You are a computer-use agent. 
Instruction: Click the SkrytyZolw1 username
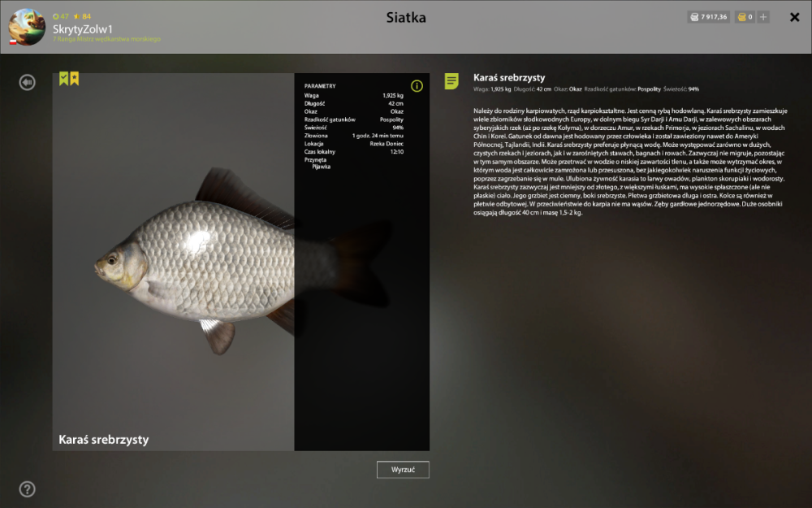82,29
